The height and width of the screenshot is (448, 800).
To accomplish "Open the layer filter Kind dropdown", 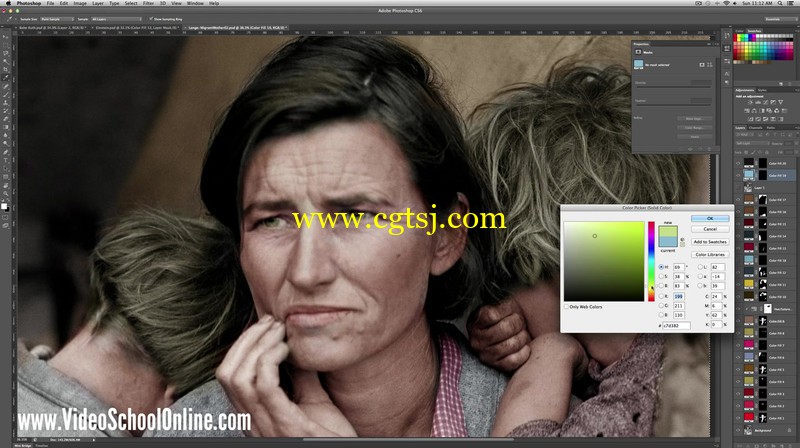I will pos(744,135).
